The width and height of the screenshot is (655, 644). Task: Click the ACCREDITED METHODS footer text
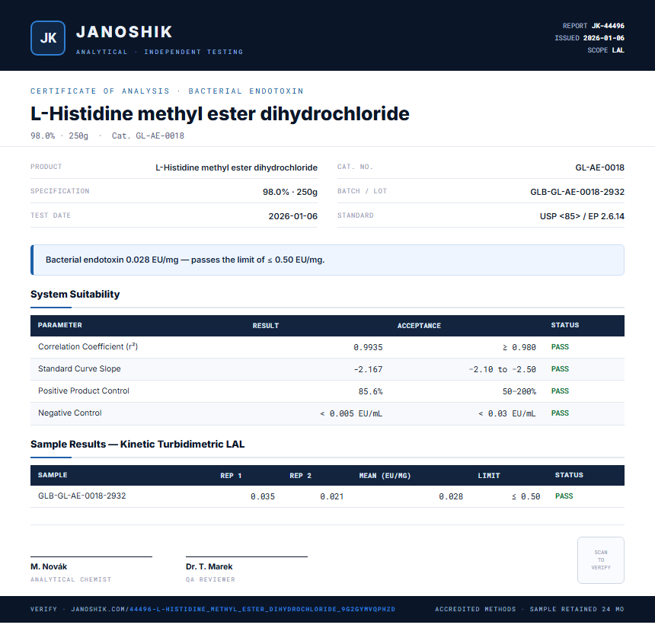tap(475, 609)
